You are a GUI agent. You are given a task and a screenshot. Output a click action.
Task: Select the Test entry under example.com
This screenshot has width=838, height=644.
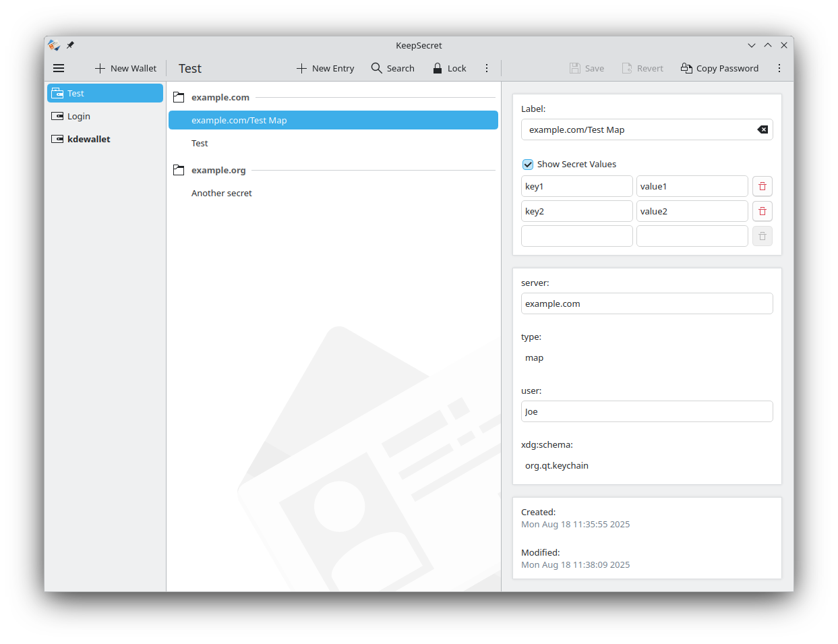pos(200,143)
